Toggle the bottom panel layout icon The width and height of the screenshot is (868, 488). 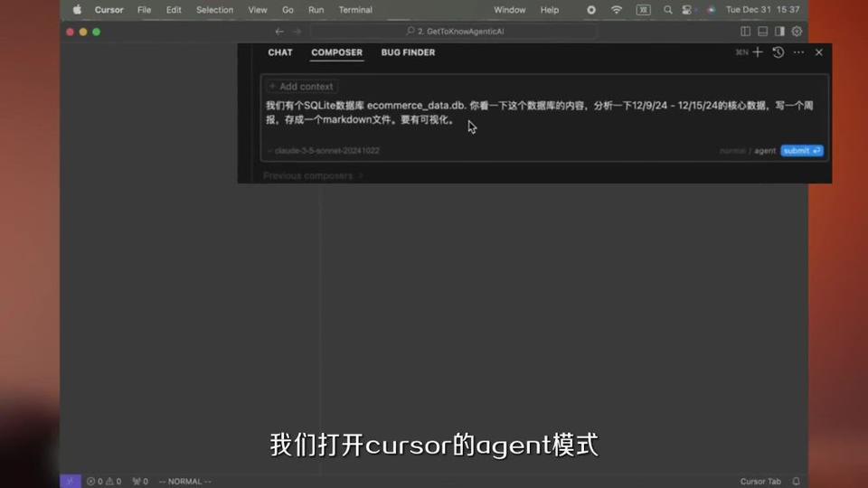[x=763, y=32]
